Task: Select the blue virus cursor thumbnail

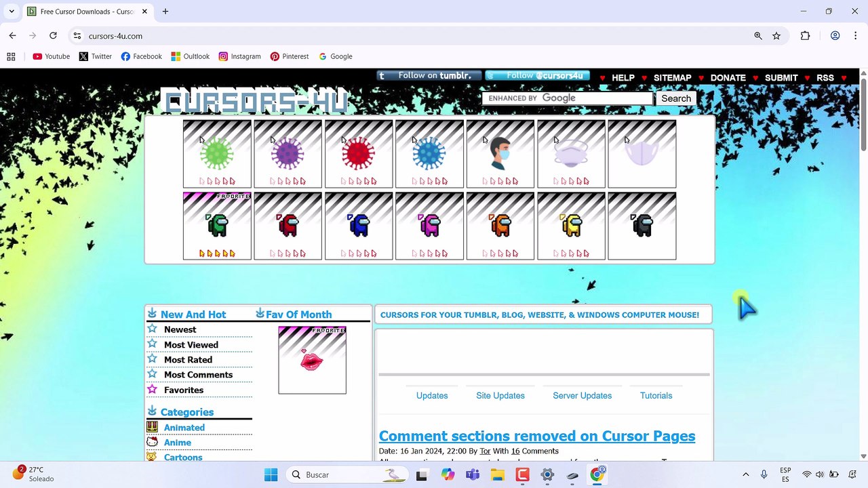Action: point(429,154)
